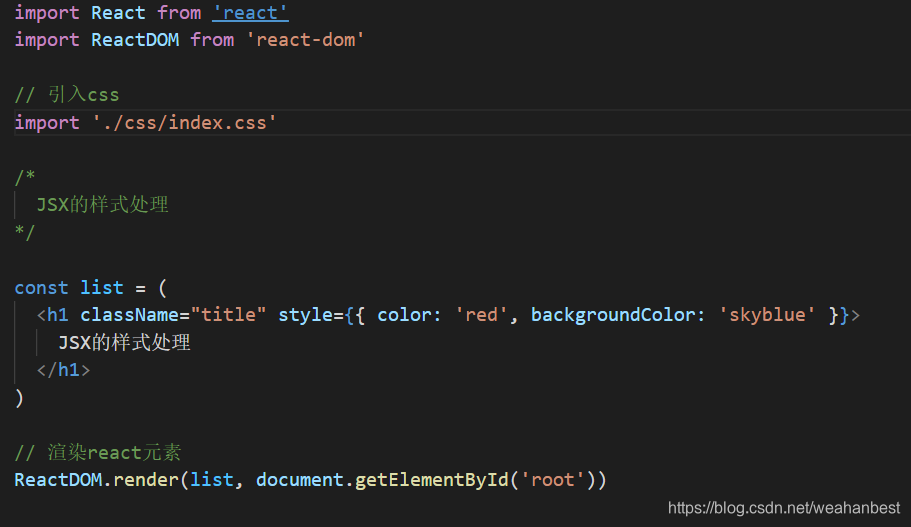Click the backgroundColor property
This screenshot has height=527, width=911.
pos(614,315)
